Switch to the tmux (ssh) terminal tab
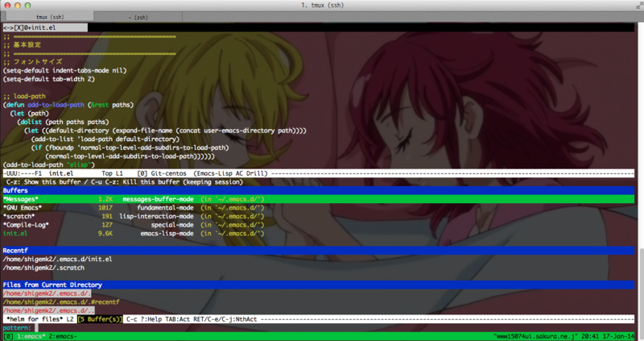 click(50, 17)
